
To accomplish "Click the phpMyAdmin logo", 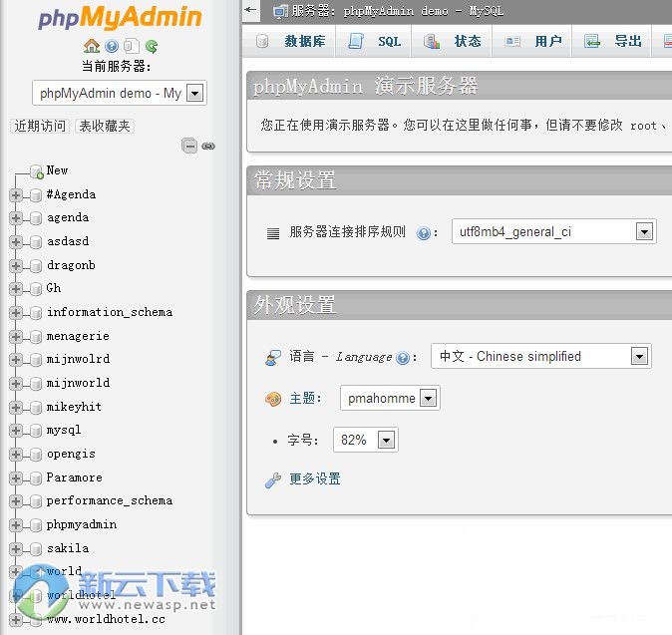I will (x=120, y=18).
